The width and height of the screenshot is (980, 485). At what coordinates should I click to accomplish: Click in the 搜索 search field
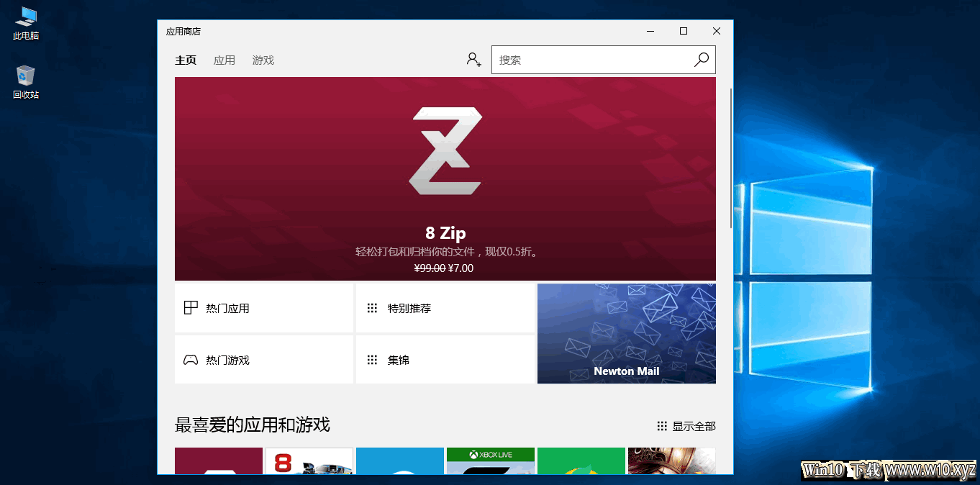[x=590, y=60]
